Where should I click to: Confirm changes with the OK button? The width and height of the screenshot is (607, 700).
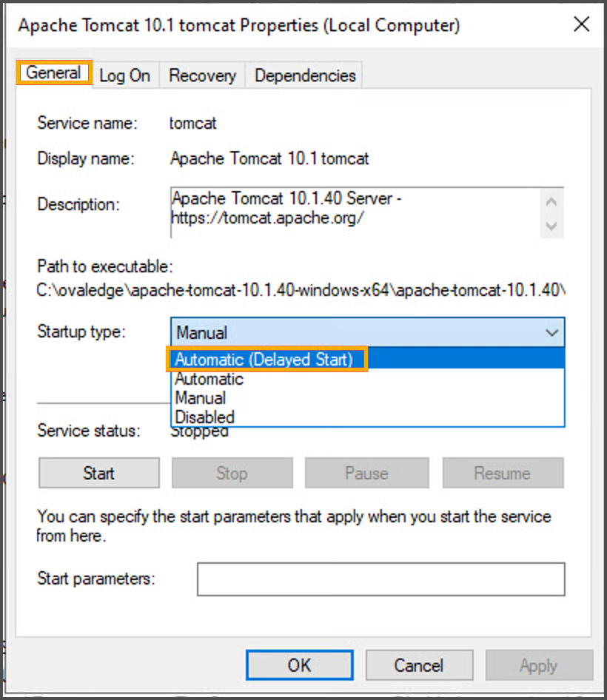tap(299, 665)
